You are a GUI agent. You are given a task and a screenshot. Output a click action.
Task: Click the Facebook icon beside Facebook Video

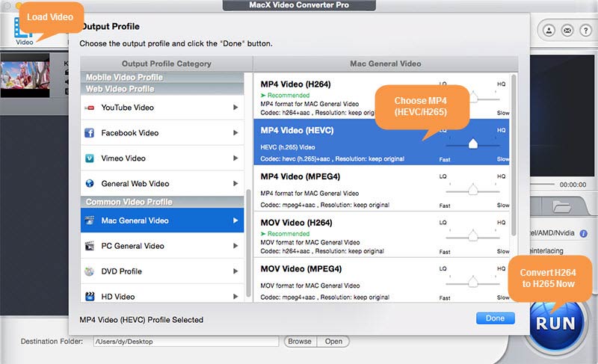pyautogui.click(x=90, y=133)
